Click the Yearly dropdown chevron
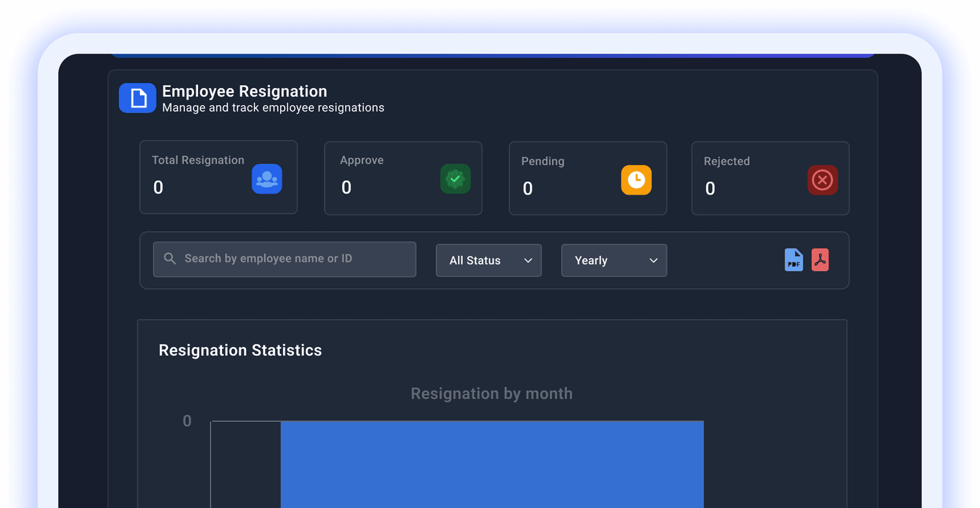This screenshot has width=980, height=508. pyautogui.click(x=653, y=260)
